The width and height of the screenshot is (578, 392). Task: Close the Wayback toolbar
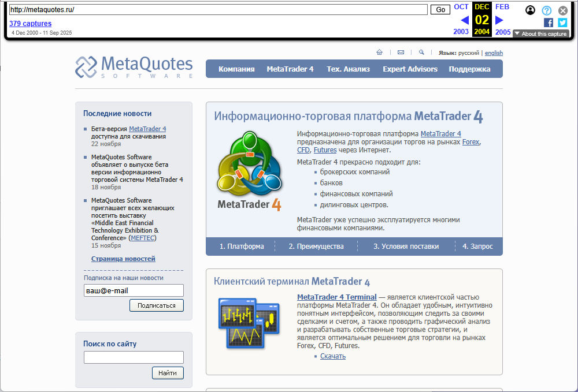(x=563, y=10)
